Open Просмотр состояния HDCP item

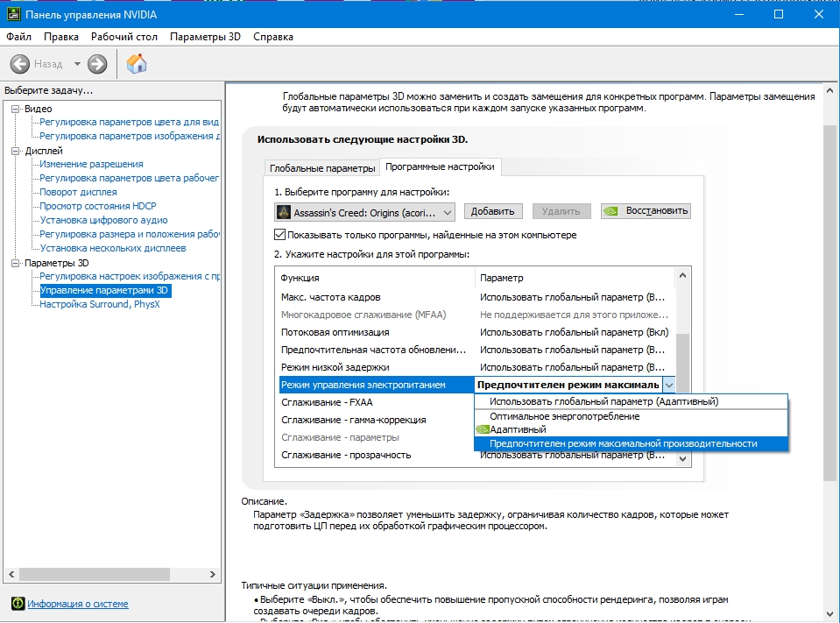pos(98,206)
